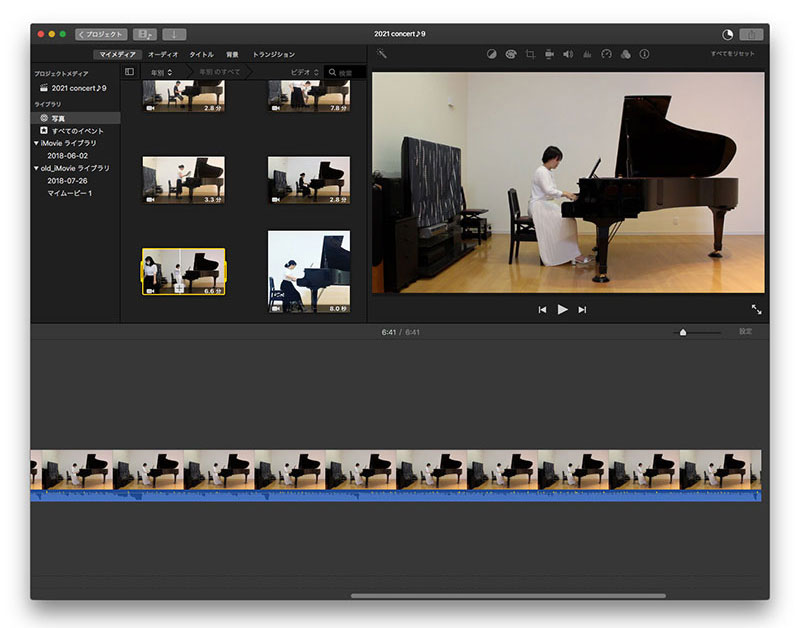
Task: Click the timeline zoom slider
Action: coord(683,332)
